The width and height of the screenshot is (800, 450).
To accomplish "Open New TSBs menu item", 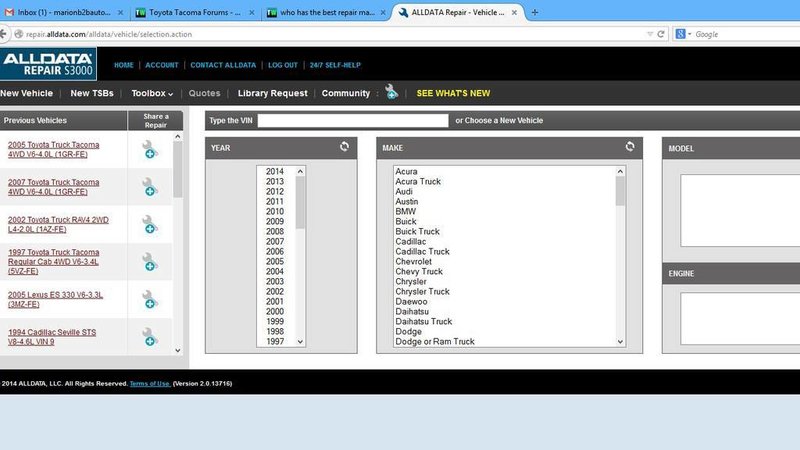I will click(x=92, y=93).
